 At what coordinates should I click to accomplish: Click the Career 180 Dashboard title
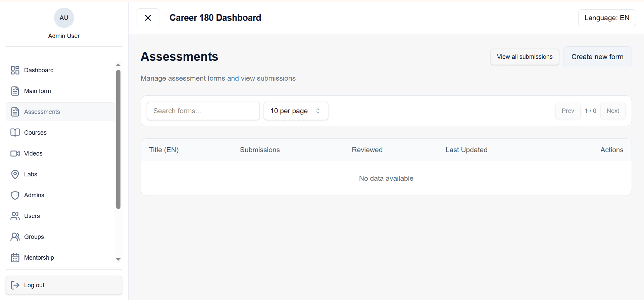click(x=215, y=18)
